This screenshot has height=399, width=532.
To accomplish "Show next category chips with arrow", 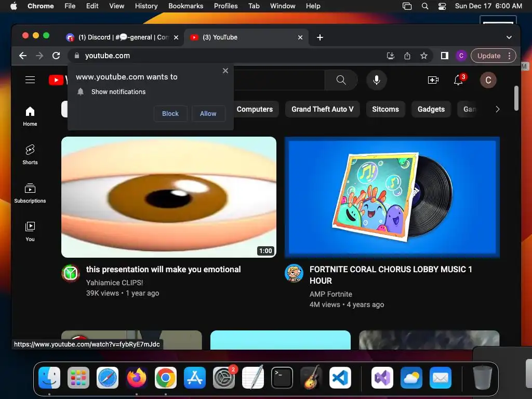I will [497, 109].
